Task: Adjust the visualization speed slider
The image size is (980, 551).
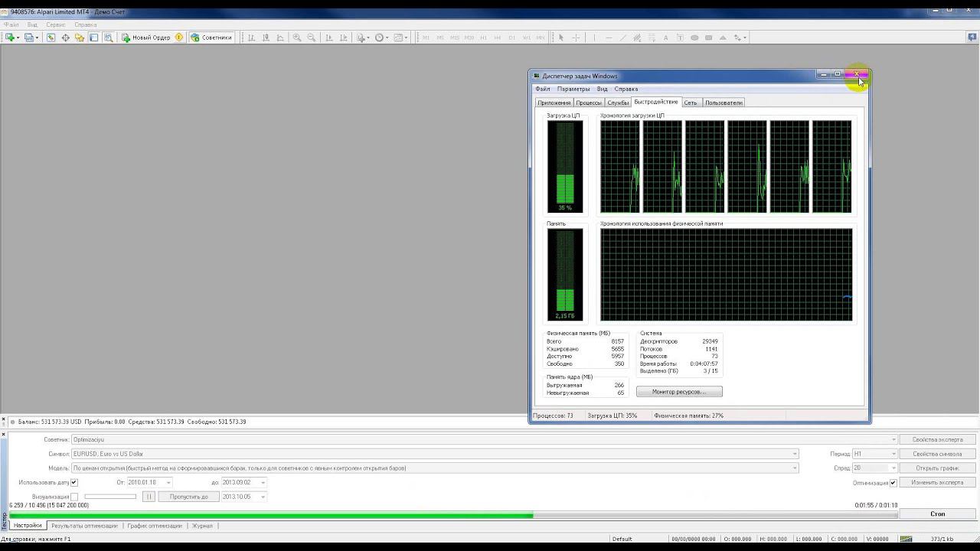Action: [x=110, y=497]
